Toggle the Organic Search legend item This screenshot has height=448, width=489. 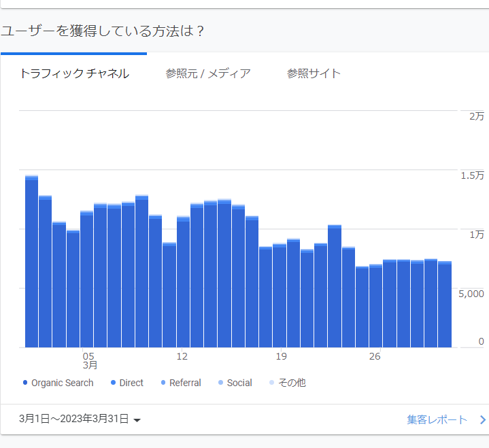[58, 383]
